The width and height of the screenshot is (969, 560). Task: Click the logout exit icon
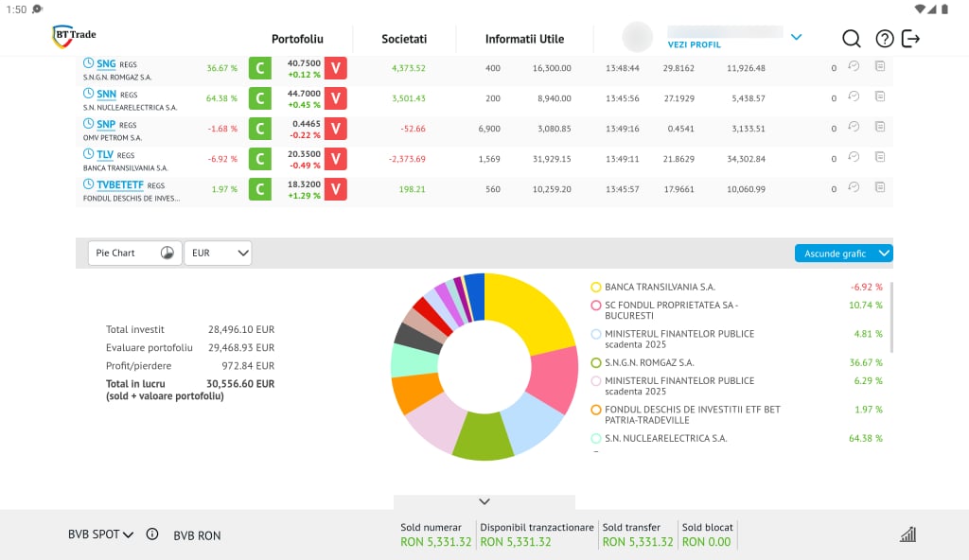(910, 39)
